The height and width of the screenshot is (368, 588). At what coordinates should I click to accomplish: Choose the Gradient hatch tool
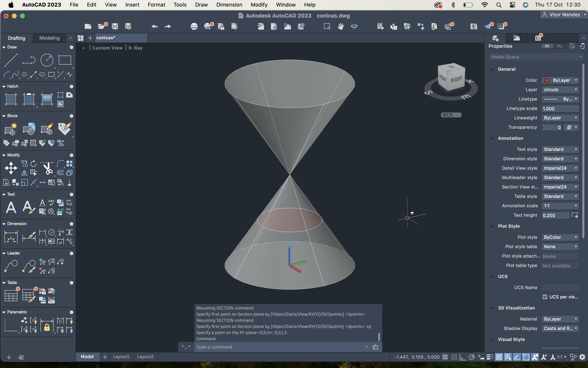click(x=47, y=99)
